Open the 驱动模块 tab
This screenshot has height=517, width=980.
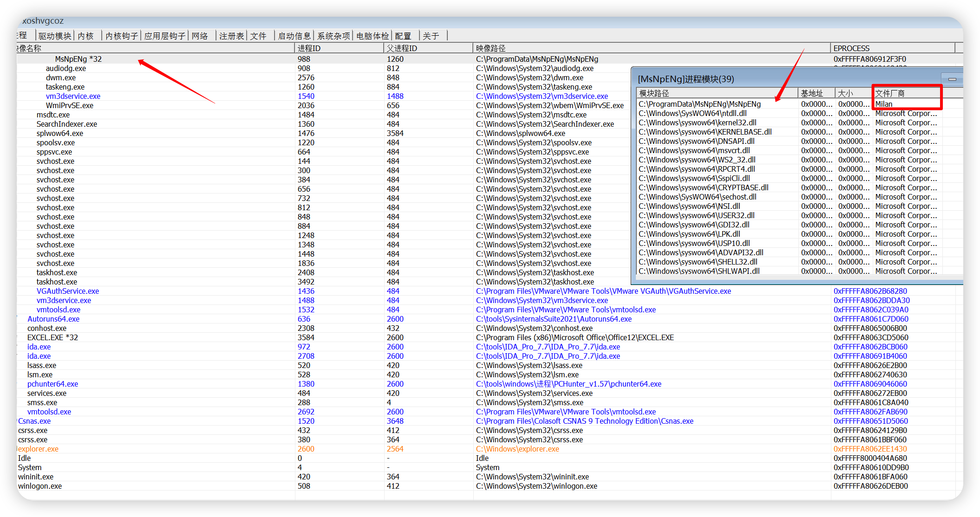(x=55, y=36)
